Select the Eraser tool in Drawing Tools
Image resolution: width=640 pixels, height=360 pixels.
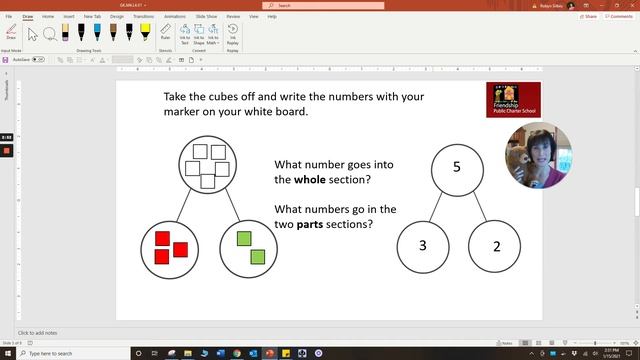pos(65,32)
